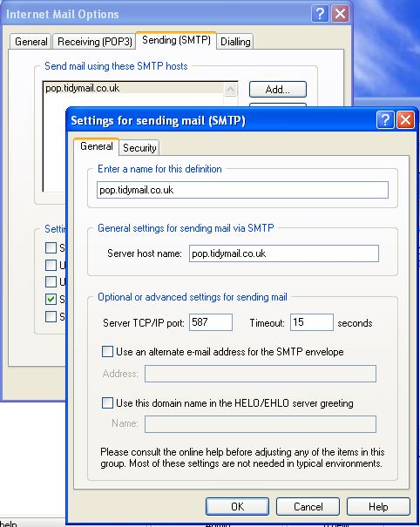Click the help question mark in Internet Mail Options
Image resolution: width=420 pixels, height=527 pixels.
[320, 14]
